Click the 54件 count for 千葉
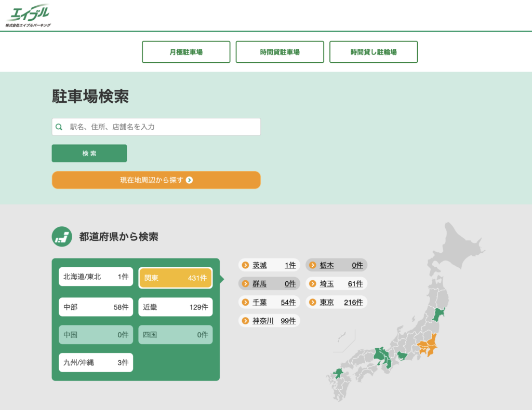This screenshot has width=532, height=410. pos(288,302)
